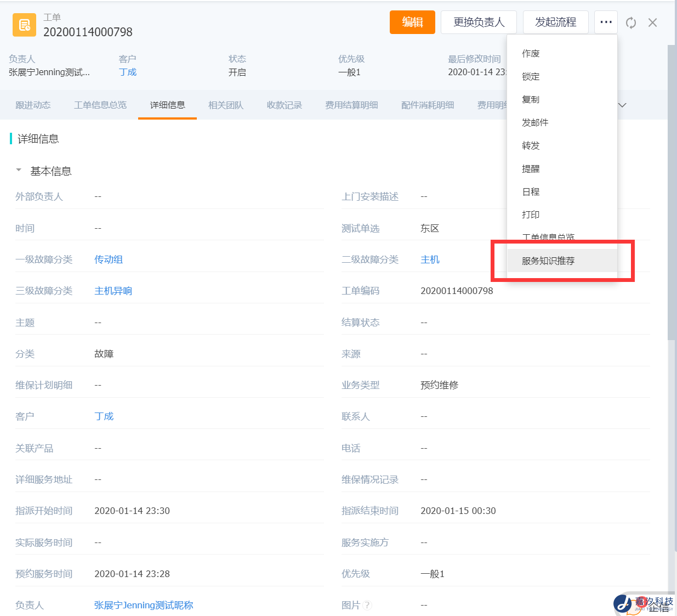Click header priority value 一般1
Image resolution: width=677 pixels, height=616 pixels.
[349, 72]
